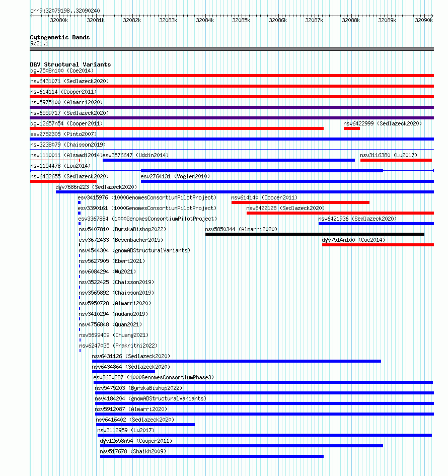Click the 32080k ruler tick label

click(x=59, y=20)
